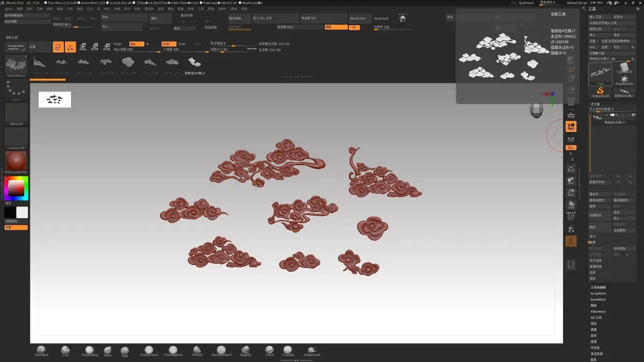Toggle the subtool eye visibility icon

634,115
